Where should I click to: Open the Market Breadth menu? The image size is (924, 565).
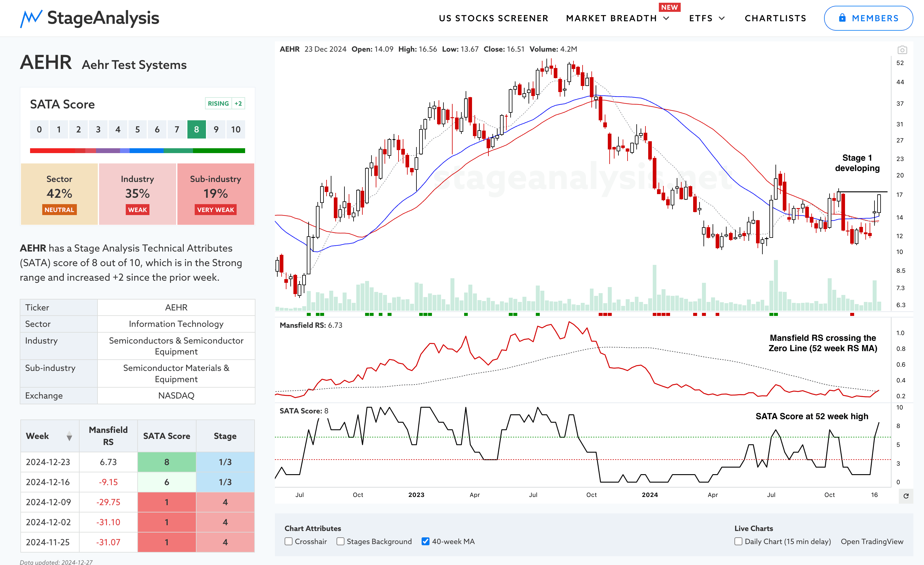coord(611,18)
